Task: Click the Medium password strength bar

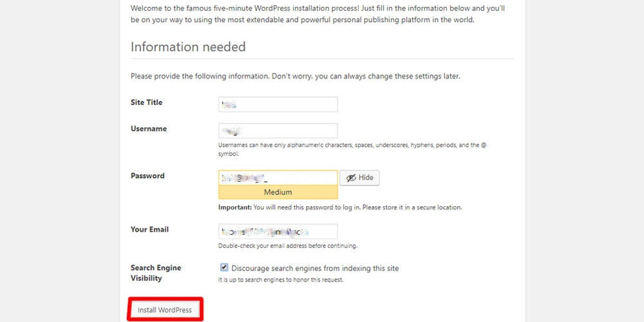Action: pos(278,192)
